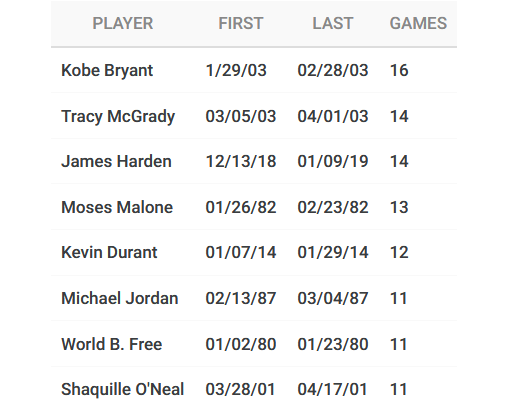This screenshot has height=410, width=518.
Task: Open the James Harden row name
Action: [x=116, y=161]
